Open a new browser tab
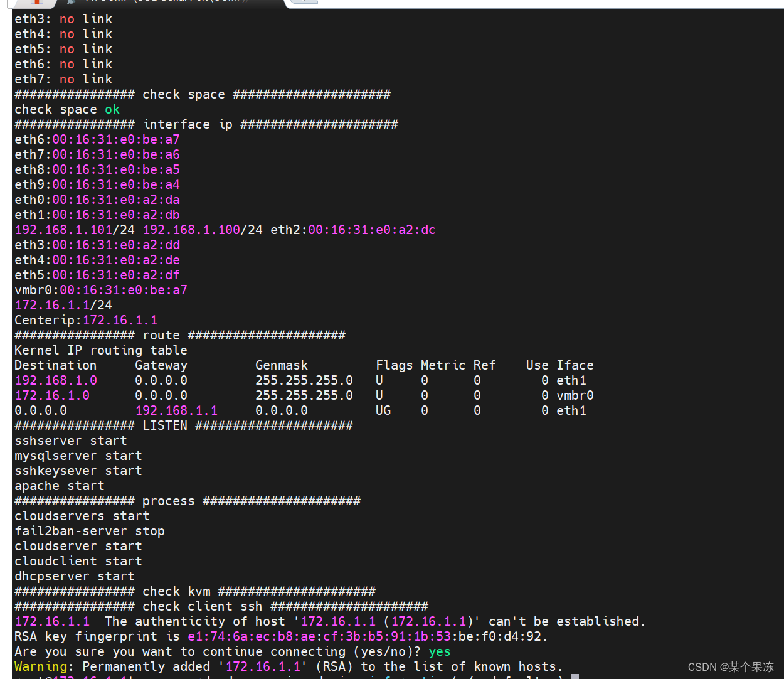The width and height of the screenshot is (784, 679). [x=305, y=3]
